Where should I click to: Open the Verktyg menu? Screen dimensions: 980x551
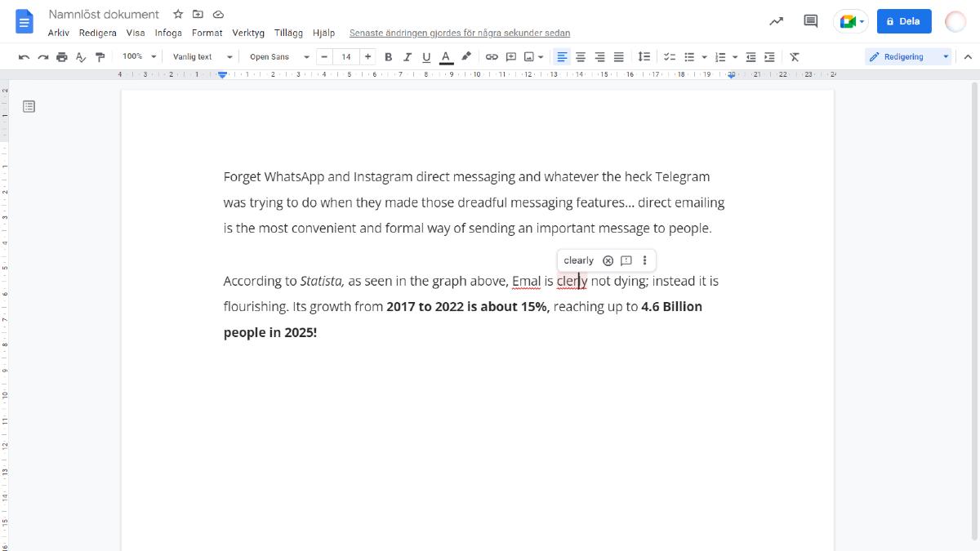[248, 33]
